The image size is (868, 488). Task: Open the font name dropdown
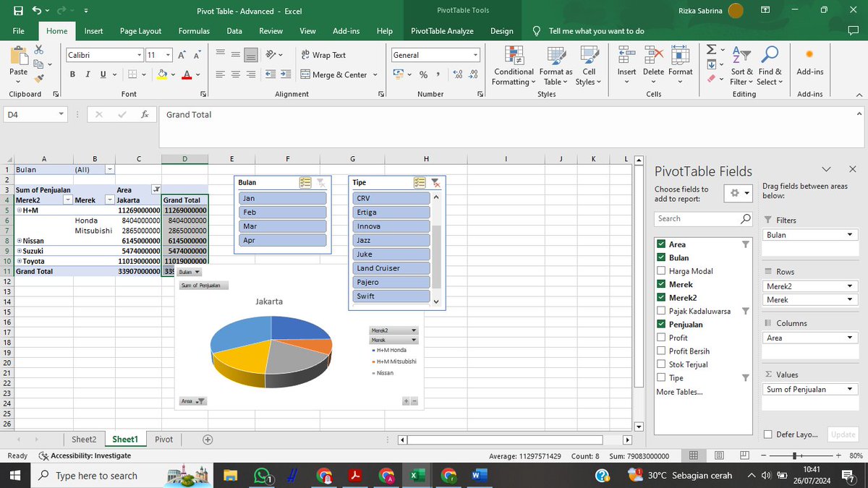[140, 55]
